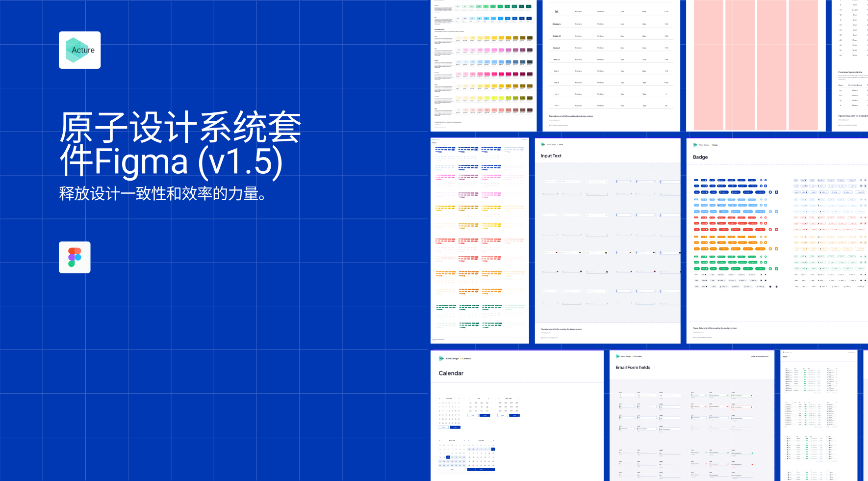Click the "Badge" page heading

(700, 157)
